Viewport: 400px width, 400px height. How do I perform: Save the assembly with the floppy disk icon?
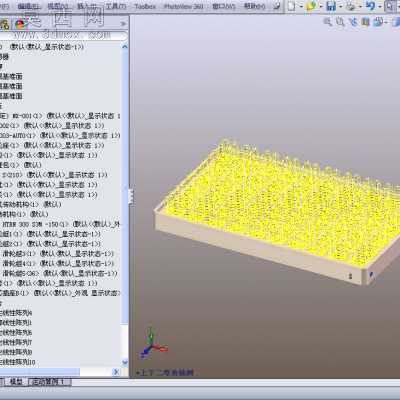coord(331,6)
